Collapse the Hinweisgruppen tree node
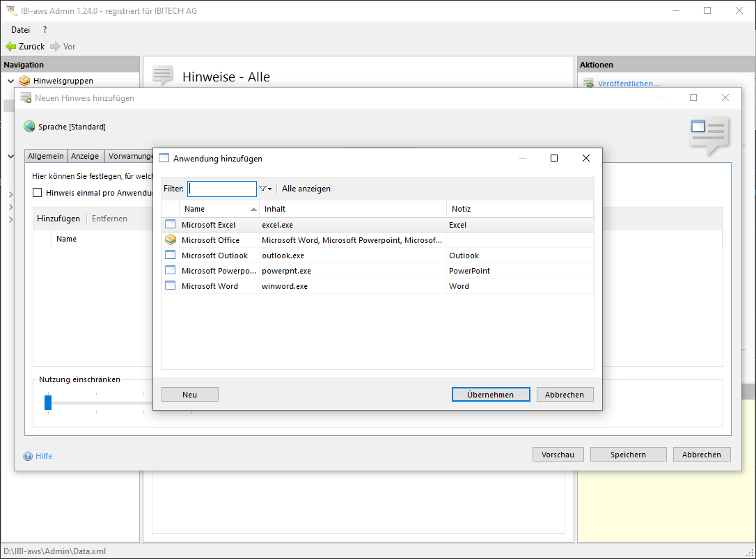 click(x=10, y=81)
